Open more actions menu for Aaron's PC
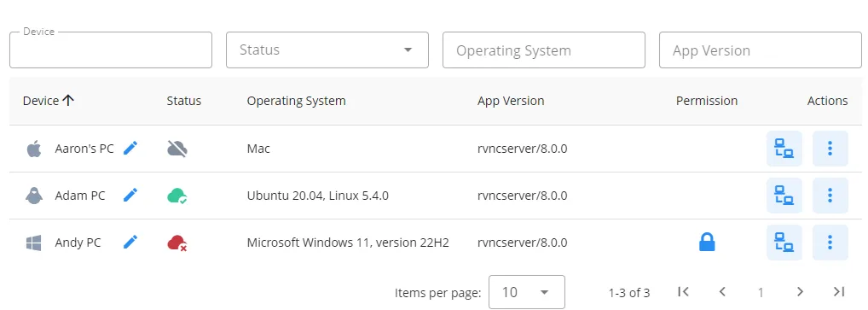868x310 pixels. point(830,149)
